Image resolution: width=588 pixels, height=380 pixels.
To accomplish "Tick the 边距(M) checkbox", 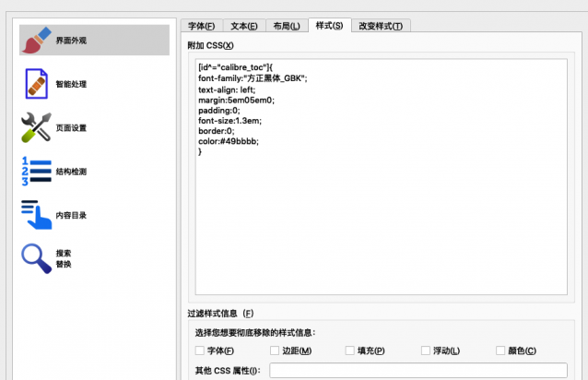I will [x=275, y=350].
